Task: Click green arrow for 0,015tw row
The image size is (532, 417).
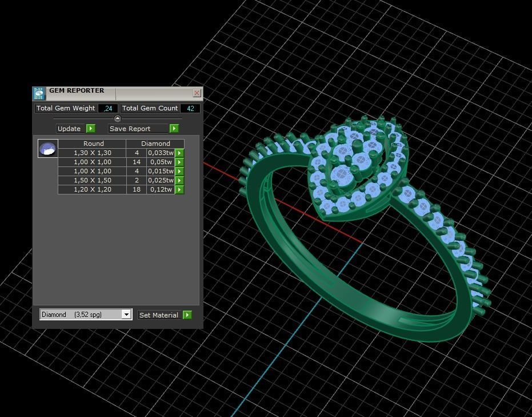Action: pos(179,171)
